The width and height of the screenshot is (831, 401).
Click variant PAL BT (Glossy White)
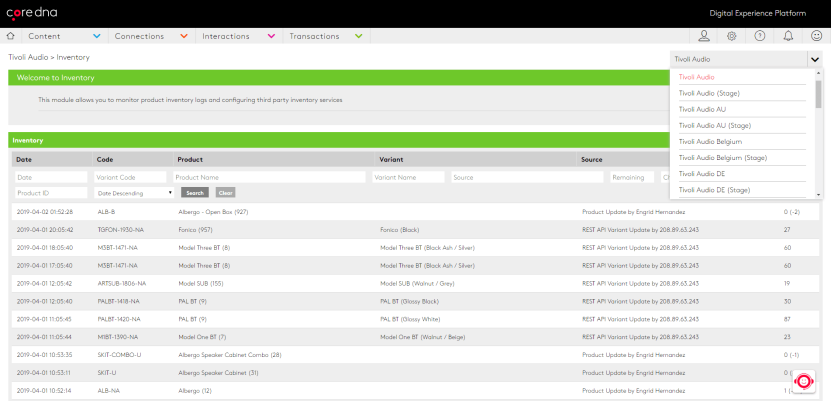(x=410, y=319)
